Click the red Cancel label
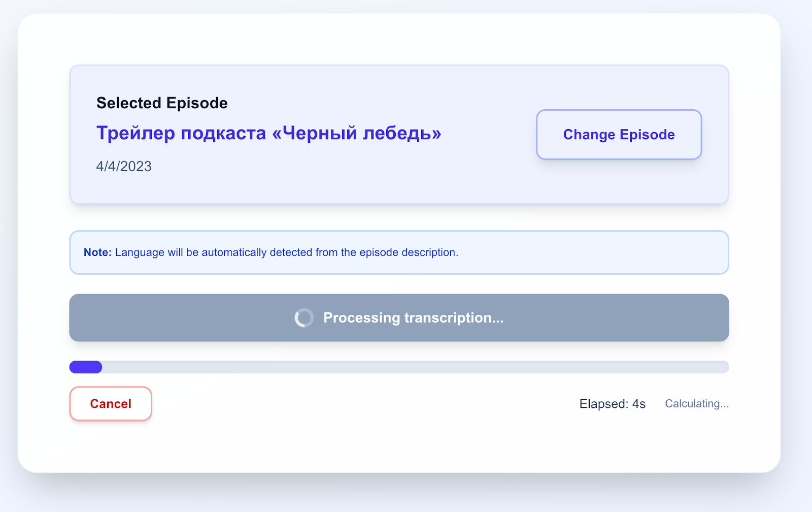This screenshot has height=512, width=812. [110, 403]
